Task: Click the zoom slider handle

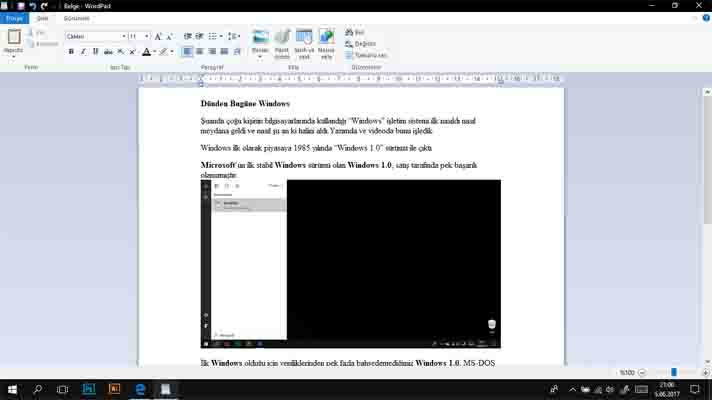Action: (674, 372)
